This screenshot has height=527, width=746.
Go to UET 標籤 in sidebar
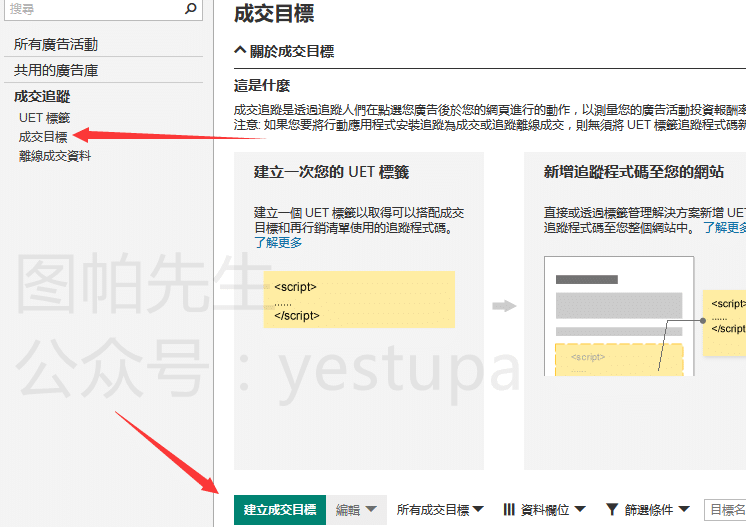(x=44, y=117)
